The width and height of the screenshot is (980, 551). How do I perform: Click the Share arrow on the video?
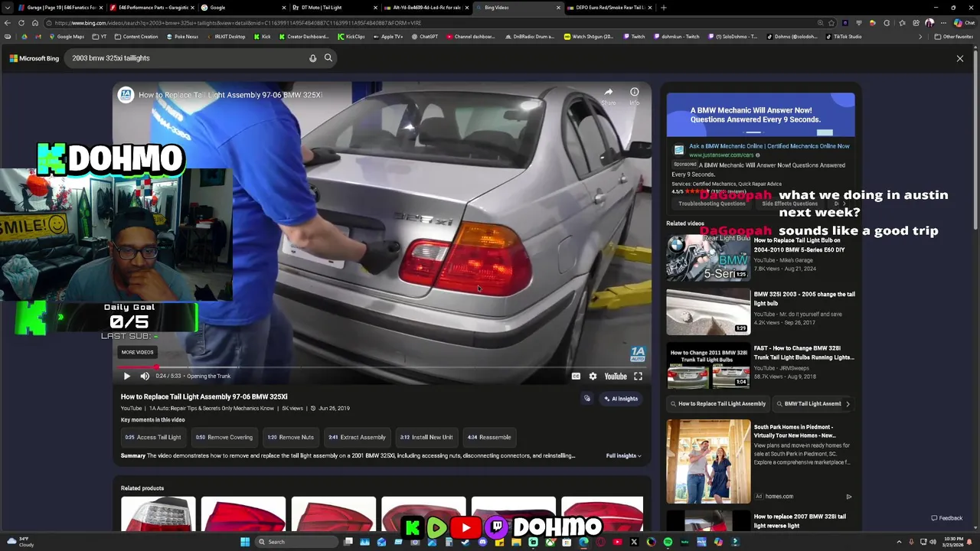tap(608, 96)
